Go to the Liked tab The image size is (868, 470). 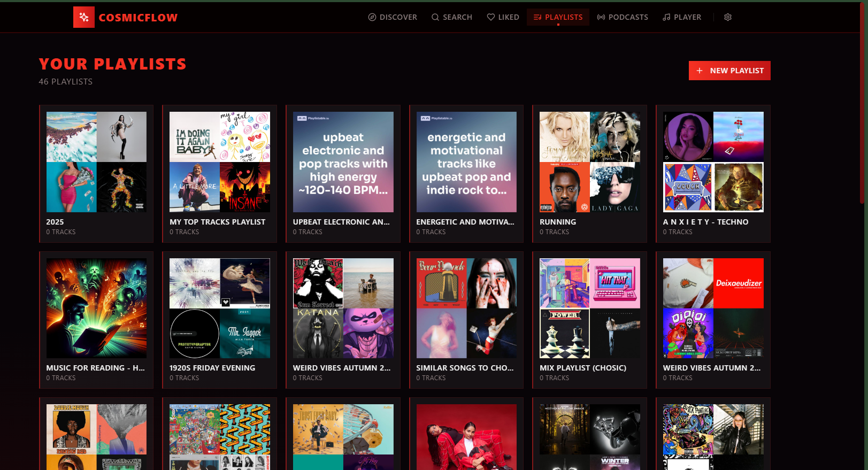(503, 17)
